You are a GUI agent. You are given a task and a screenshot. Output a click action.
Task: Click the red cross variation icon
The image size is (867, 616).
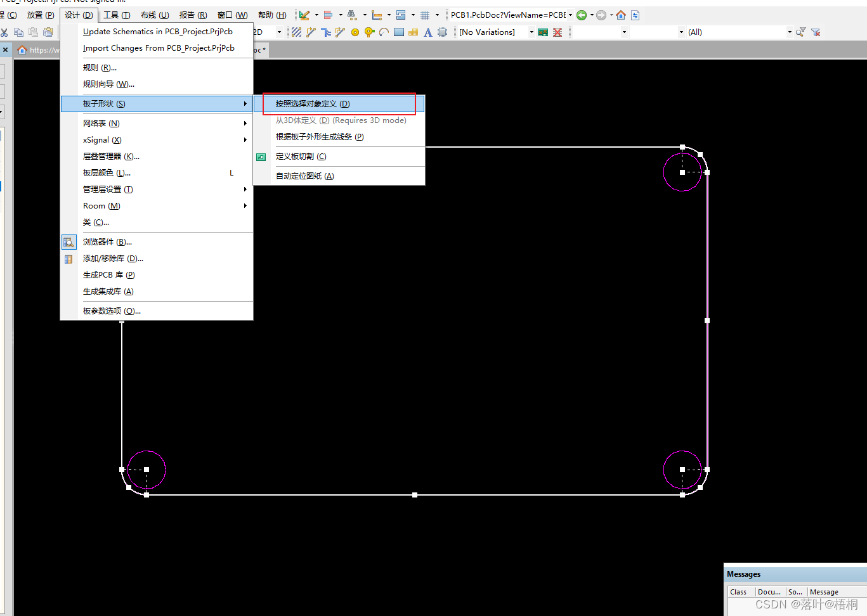coord(557,32)
